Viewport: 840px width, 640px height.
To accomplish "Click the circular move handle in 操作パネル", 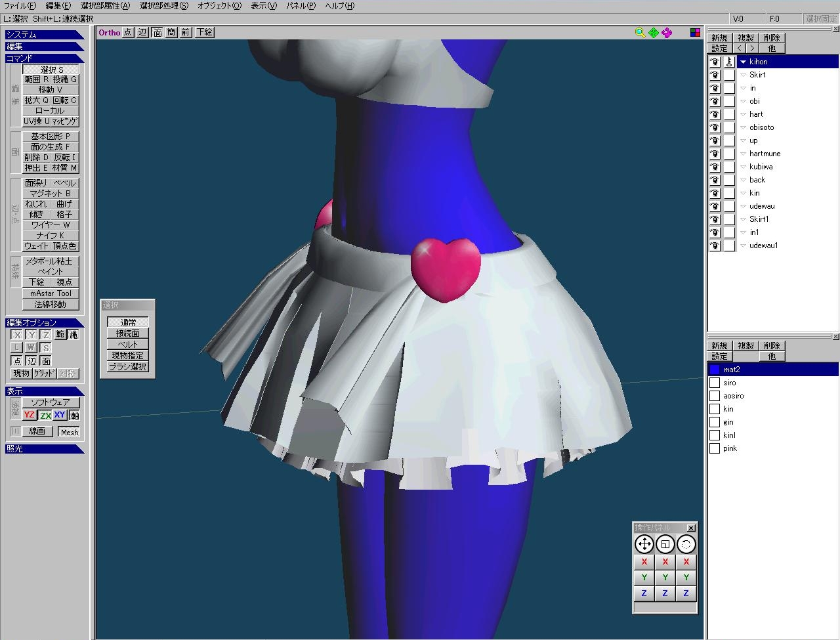I will pyautogui.click(x=644, y=544).
